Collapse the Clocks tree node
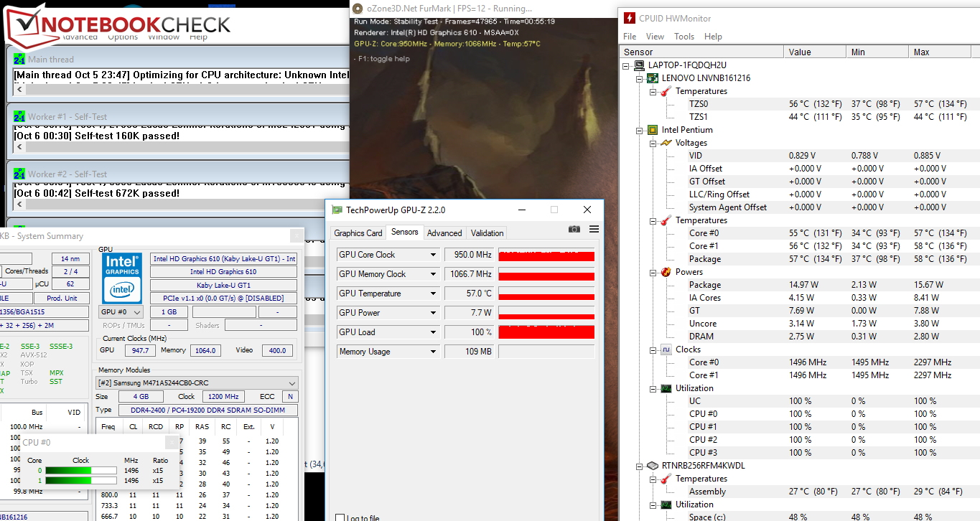The height and width of the screenshot is (521, 980). coord(652,349)
